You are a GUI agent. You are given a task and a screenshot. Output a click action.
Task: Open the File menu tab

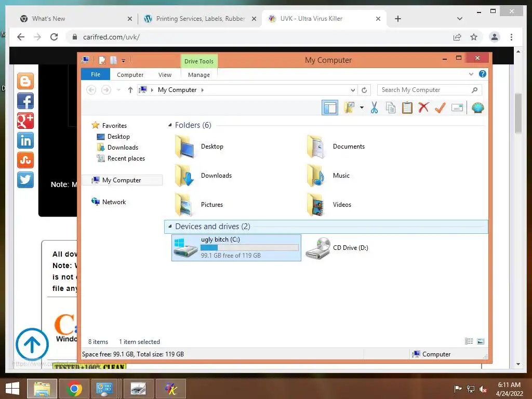(96, 74)
